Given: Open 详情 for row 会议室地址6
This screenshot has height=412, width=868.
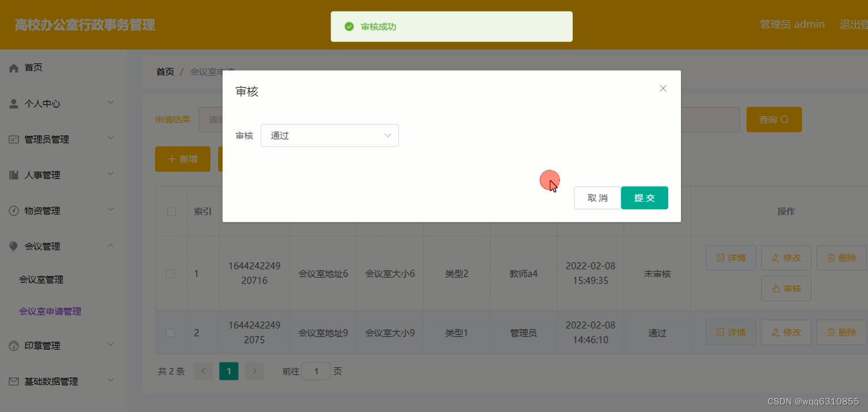Looking at the screenshot, I should (731, 258).
